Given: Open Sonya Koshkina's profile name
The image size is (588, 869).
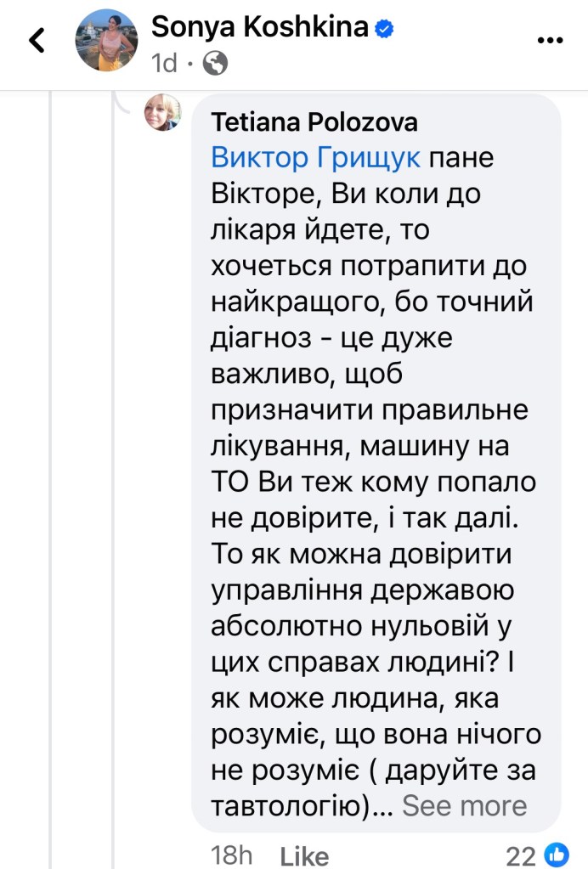Looking at the screenshot, I should 260,28.
